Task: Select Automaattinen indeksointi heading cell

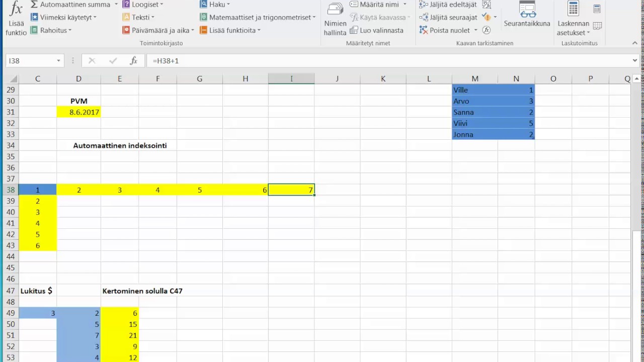Action: [120, 146]
